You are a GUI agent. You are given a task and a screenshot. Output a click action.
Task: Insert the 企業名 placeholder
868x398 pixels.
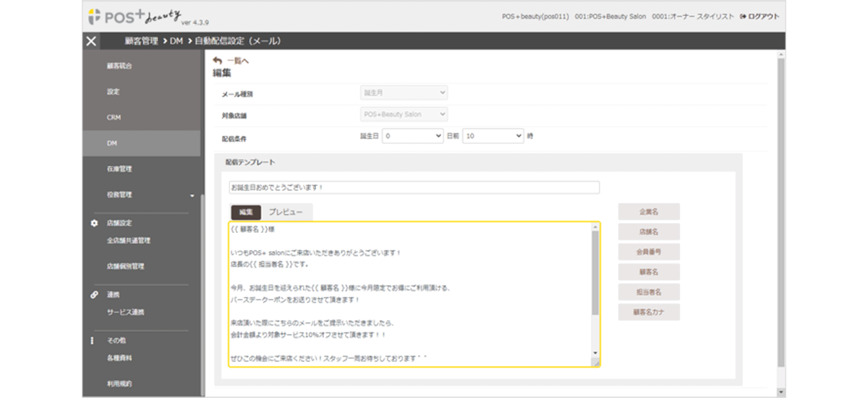[x=649, y=212]
